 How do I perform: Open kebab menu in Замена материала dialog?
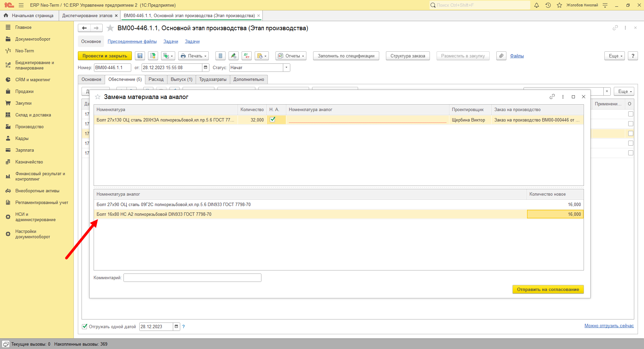coord(563,97)
